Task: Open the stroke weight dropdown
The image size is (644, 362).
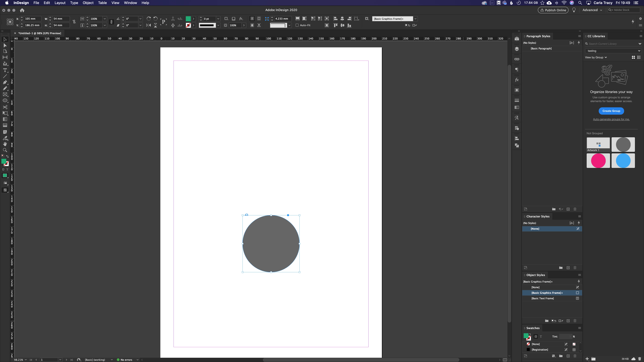Action: pyautogui.click(x=218, y=19)
